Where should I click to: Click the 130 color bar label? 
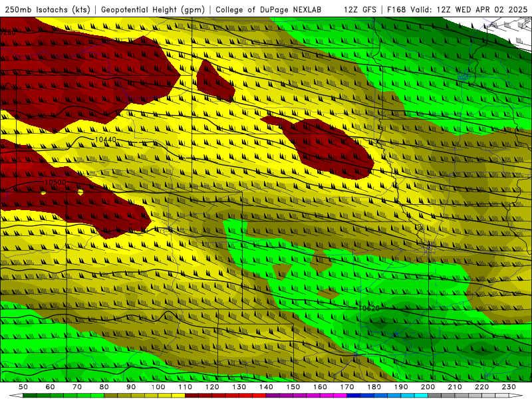pos(239,387)
